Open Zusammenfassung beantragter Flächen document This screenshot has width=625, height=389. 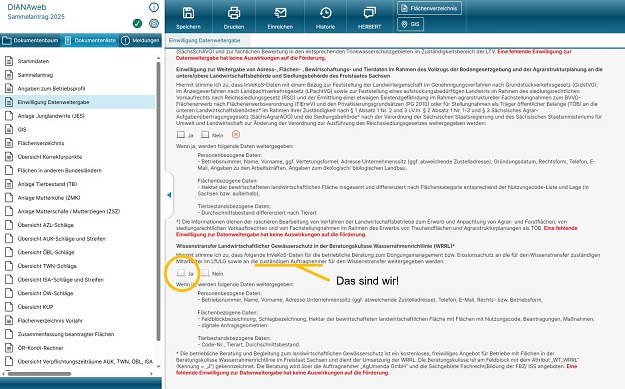[x=66, y=334]
